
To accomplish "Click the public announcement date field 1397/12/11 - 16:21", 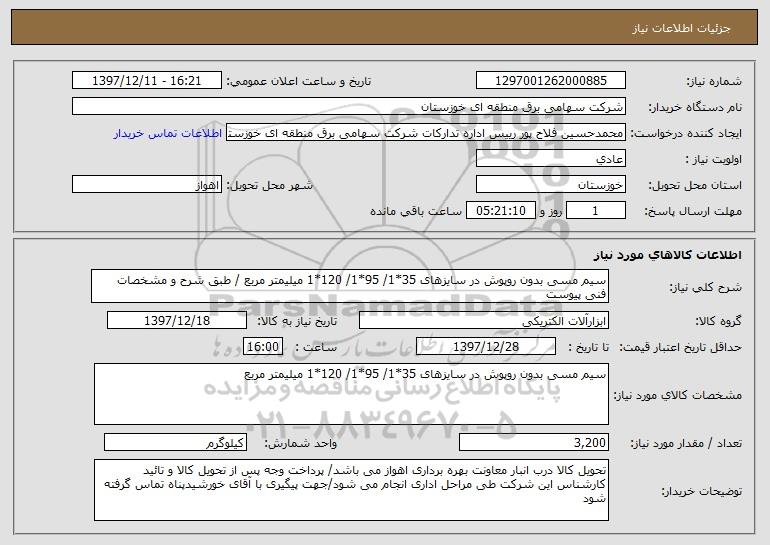I will point(146,81).
